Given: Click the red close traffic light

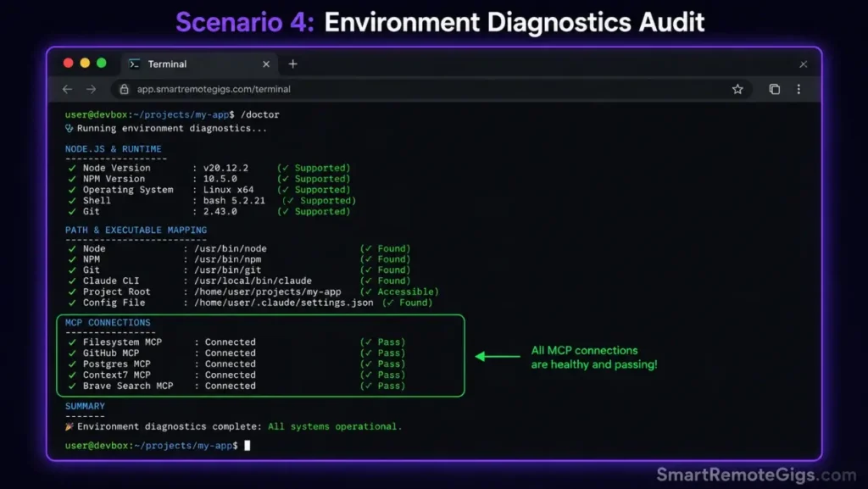Looking at the screenshot, I should click(x=68, y=63).
